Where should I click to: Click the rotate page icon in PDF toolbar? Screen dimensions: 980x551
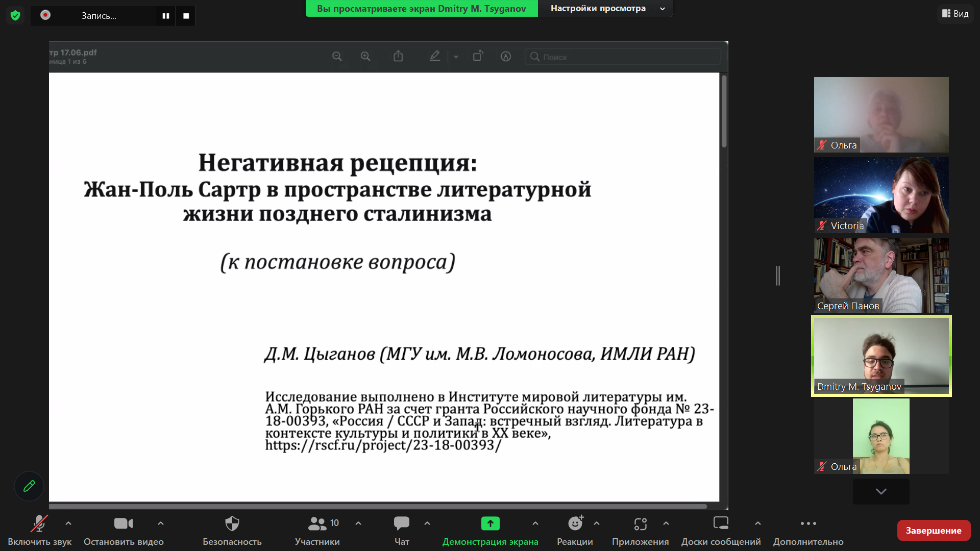pyautogui.click(x=478, y=56)
